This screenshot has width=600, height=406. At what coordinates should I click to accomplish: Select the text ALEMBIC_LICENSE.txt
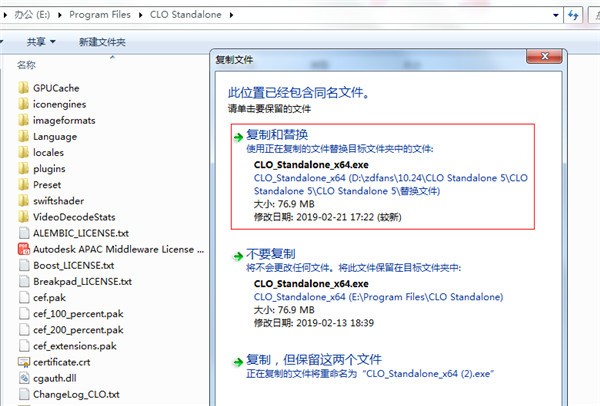[x=81, y=233]
